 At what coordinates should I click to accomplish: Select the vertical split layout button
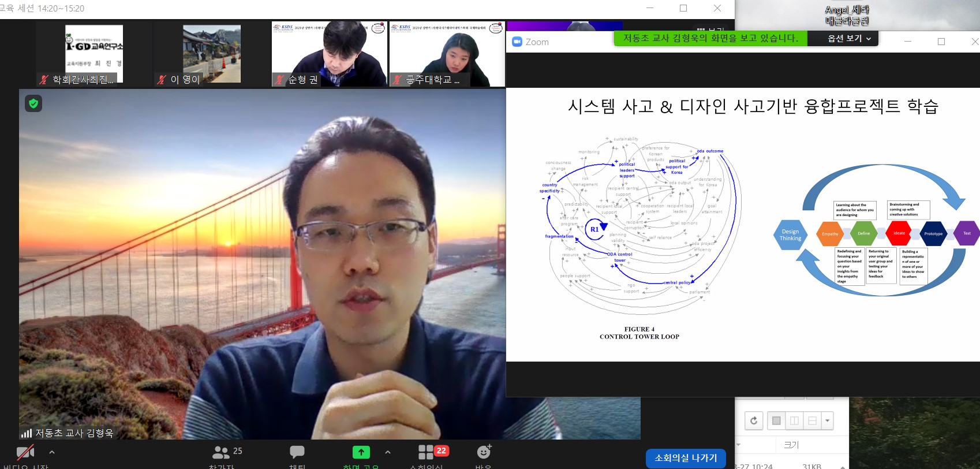tap(794, 420)
